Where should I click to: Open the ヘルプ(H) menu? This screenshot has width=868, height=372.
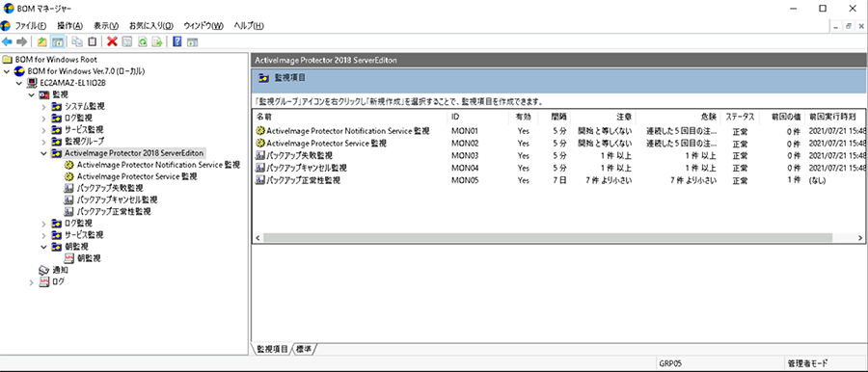pos(249,25)
